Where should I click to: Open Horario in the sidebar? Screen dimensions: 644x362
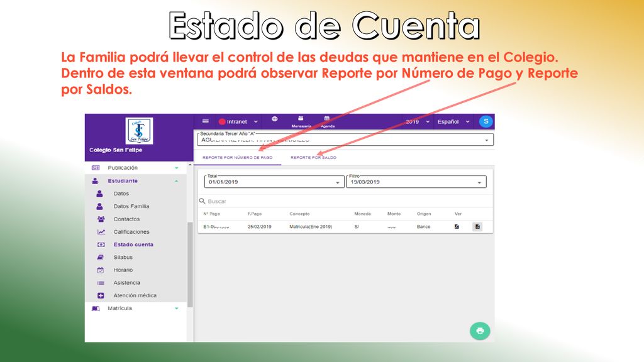point(123,270)
